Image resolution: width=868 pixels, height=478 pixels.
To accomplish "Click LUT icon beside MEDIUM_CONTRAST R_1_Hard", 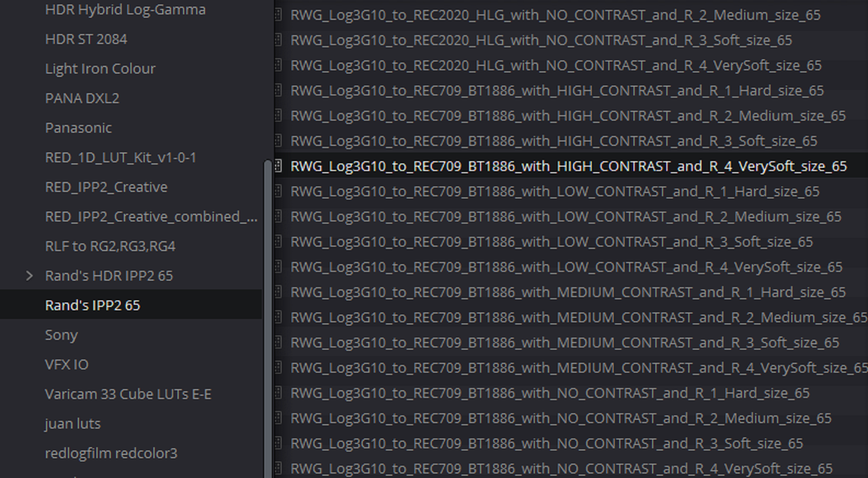I will [278, 292].
